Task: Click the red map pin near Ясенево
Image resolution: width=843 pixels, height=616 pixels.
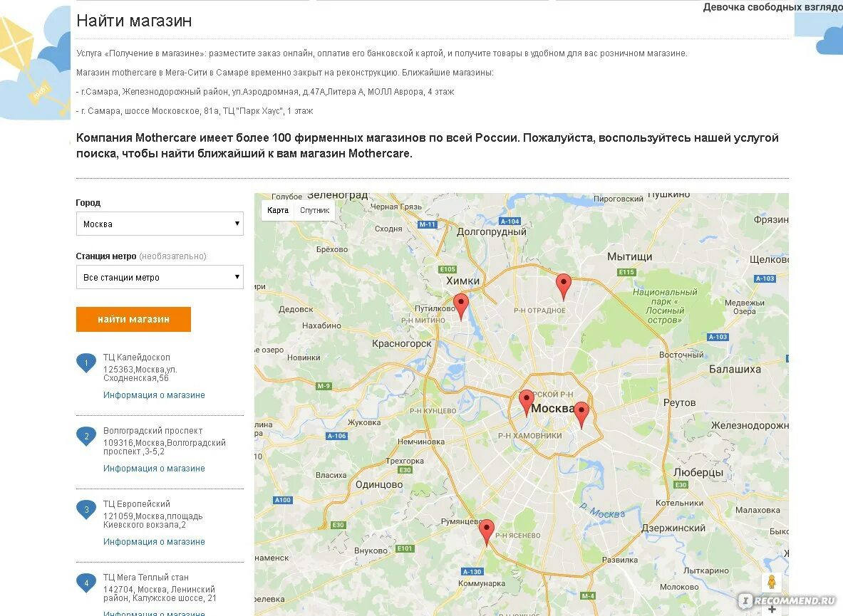Action: (x=486, y=532)
